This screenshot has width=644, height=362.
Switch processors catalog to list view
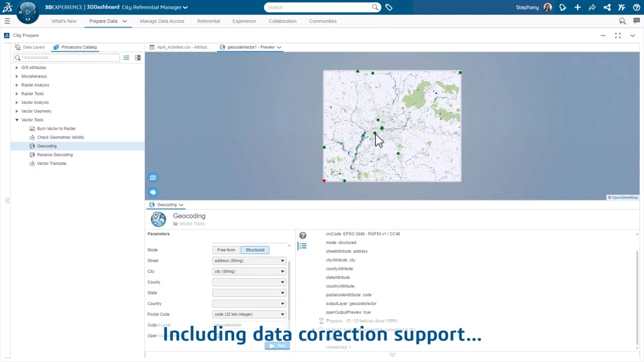click(x=127, y=58)
